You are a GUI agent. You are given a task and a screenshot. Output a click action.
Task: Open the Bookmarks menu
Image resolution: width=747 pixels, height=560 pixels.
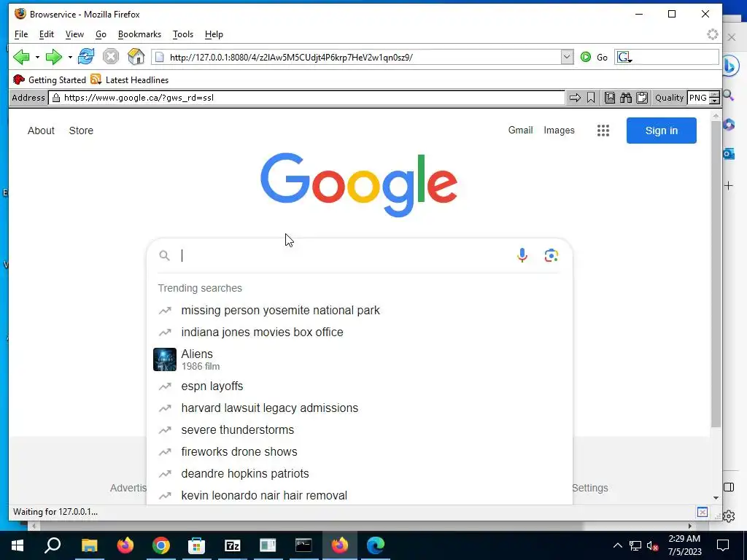point(139,34)
